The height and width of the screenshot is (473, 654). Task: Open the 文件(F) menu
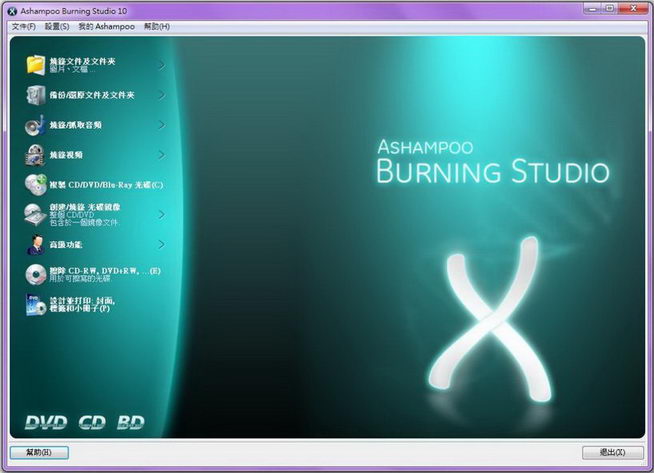tap(23, 26)
